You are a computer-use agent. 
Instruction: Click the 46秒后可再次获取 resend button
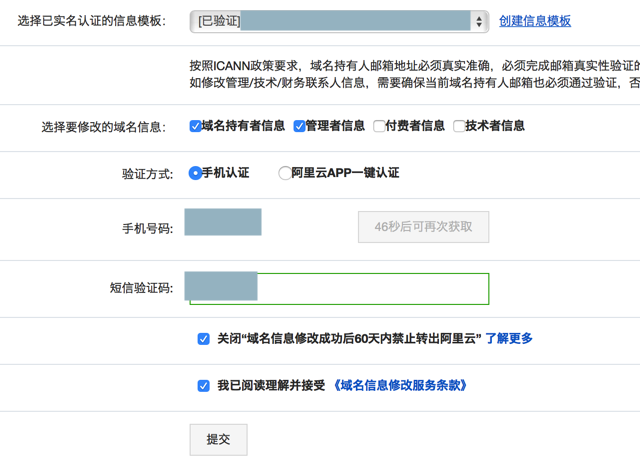tap(423, 227)
